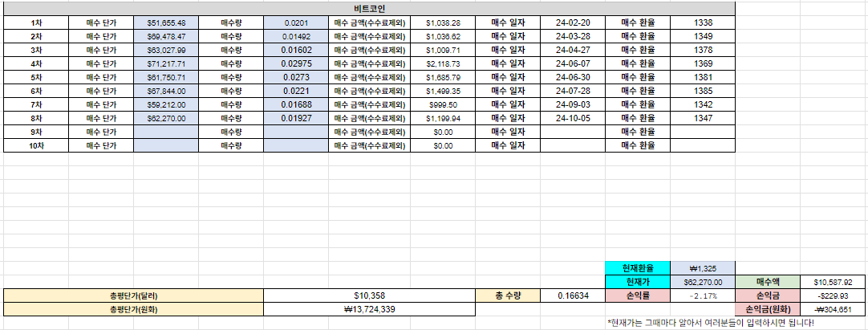868x330 pixels.
Task: Click quantity cell 0.01927
Action: click(x=296, y=118)
